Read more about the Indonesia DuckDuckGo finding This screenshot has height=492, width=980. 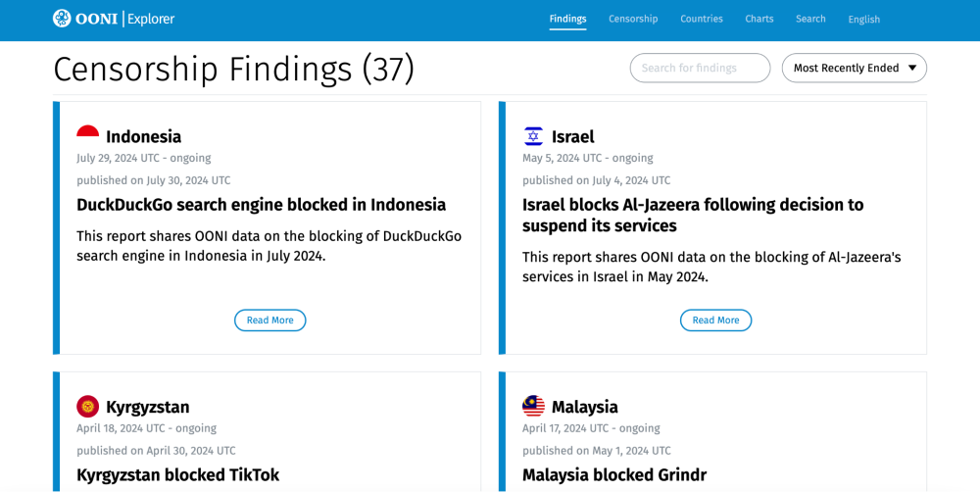pyautogui.click(x=269, y=320)
